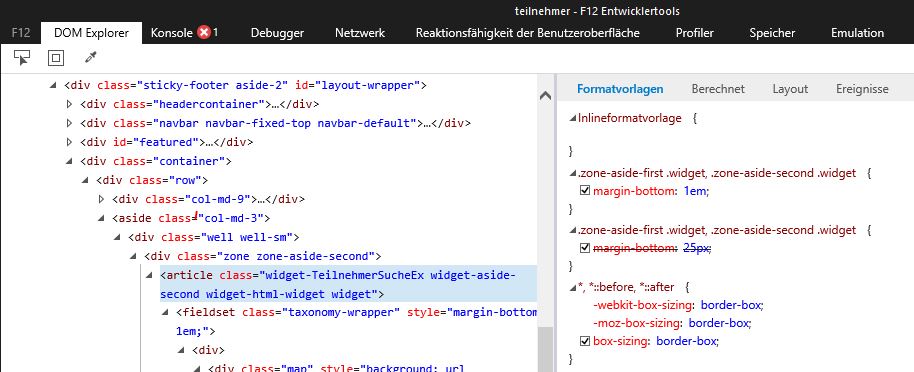Expand the featured div node
The width and height of the screenshot is (914, 372).
coord(69,142)
